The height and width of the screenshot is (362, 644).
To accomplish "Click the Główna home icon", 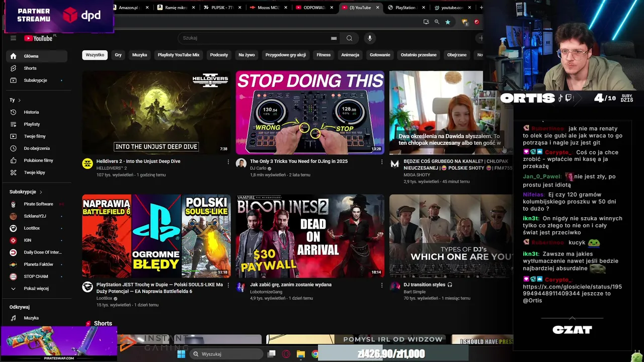I will [x=13, y=56].
